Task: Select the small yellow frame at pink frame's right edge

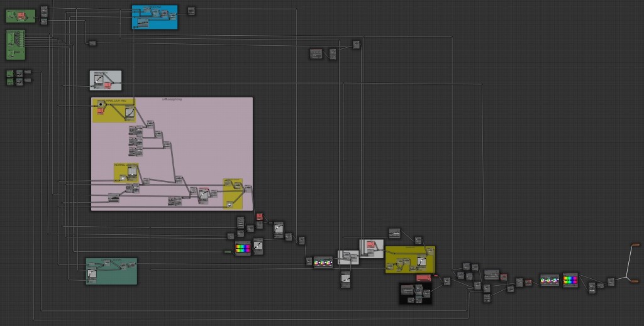Action: 233,193
